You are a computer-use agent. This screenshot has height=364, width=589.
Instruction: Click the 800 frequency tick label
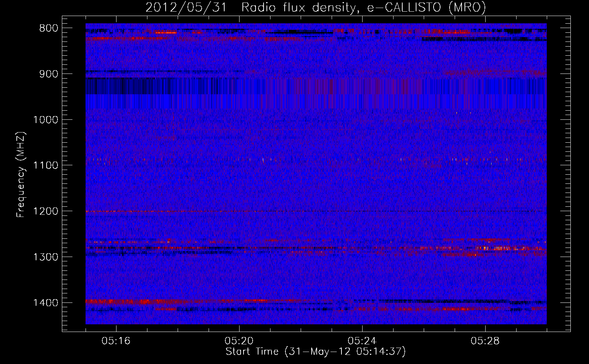(x=48, y=28)
